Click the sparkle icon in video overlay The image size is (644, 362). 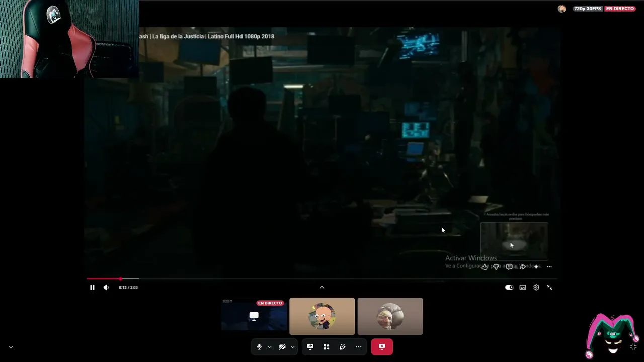coord(536,267)
